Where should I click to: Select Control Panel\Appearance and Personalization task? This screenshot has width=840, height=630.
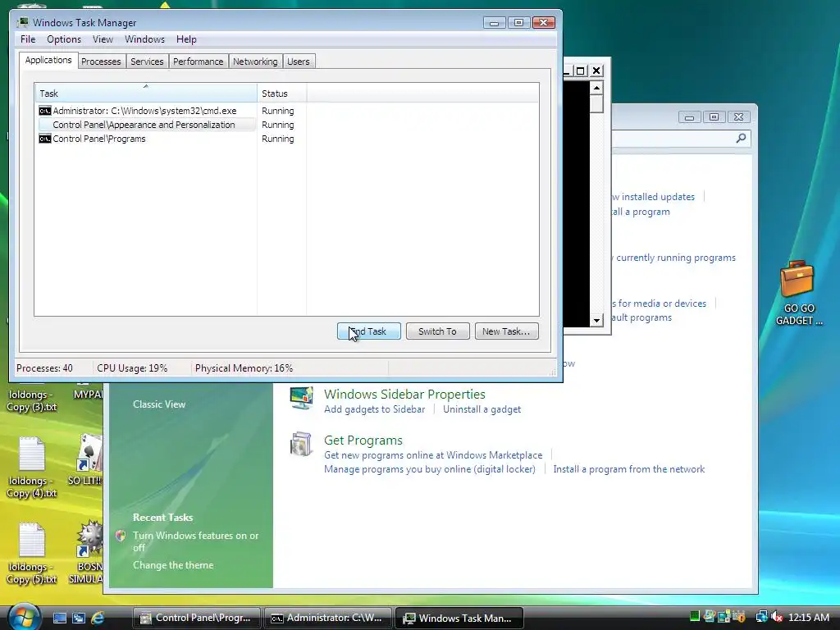146,125
